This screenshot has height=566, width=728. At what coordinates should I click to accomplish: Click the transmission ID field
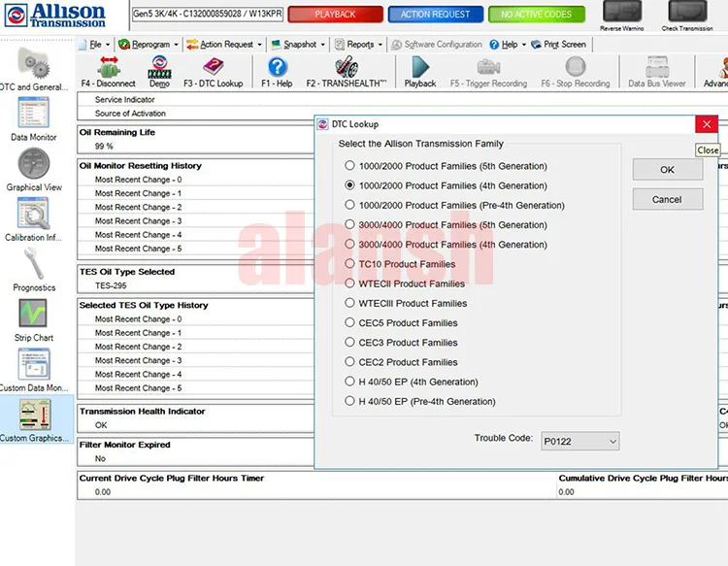[208, 14]
